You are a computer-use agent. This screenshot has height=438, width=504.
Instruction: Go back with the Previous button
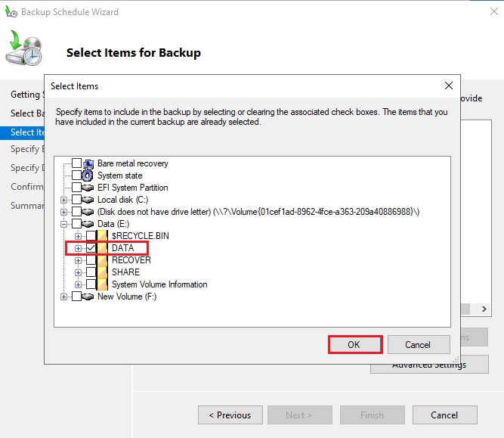point(230,415)
